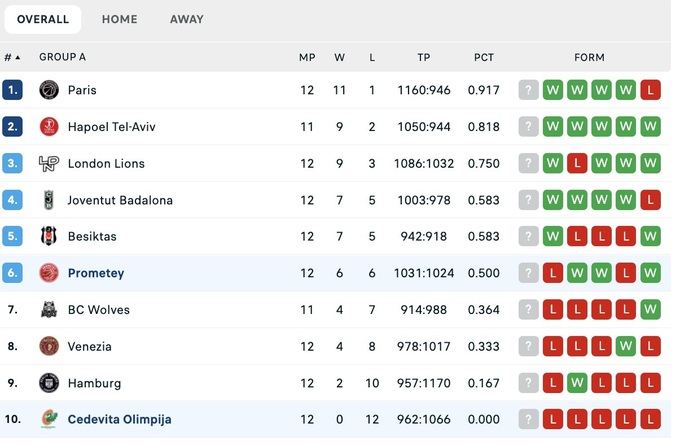Click the Paris team logo
This screenshot has width=680, height=445.
click(x=49, y=90)
